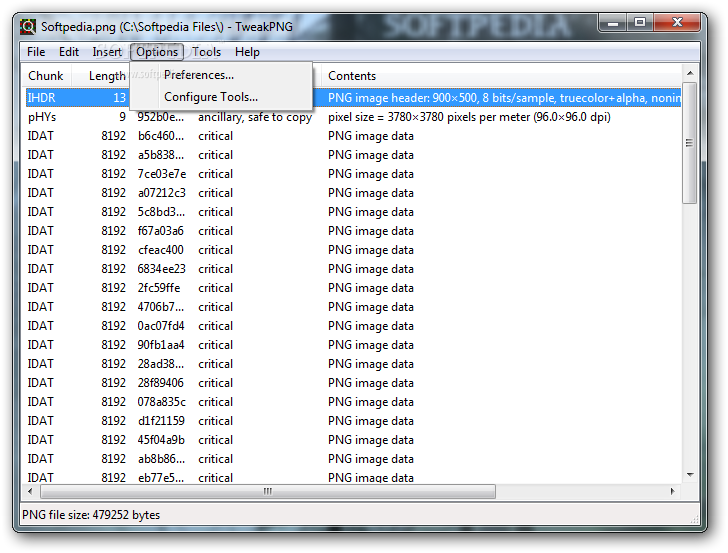Select IDAT row with CRC a07212c3
Image resolution: width=728 pixels, height=553 pixels.
pyautogui.click(x=353, y=193)
